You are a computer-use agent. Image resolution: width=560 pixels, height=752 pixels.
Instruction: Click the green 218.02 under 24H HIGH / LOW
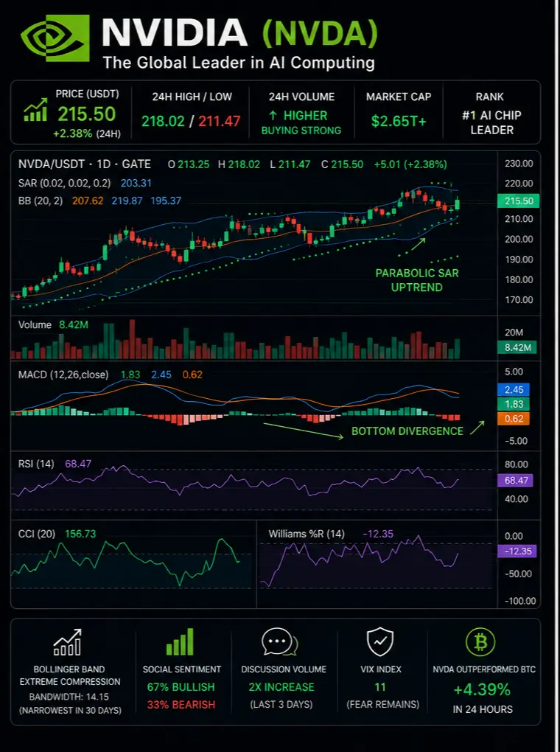(163, 121)
